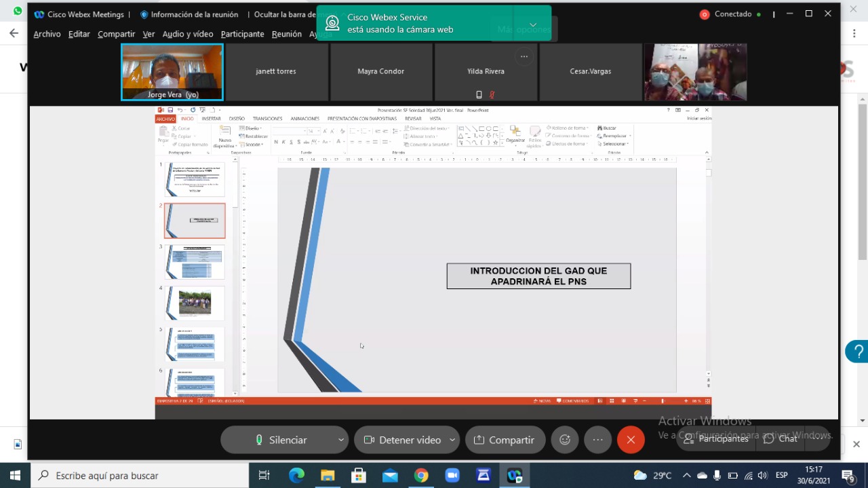Click the meeting information shield icon
This screenshot has height=488, width=868.
pyautogui.click(x=144, y=14)
